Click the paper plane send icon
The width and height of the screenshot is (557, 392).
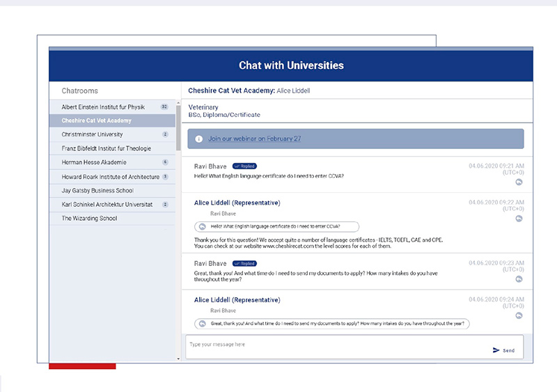[496, 350]
